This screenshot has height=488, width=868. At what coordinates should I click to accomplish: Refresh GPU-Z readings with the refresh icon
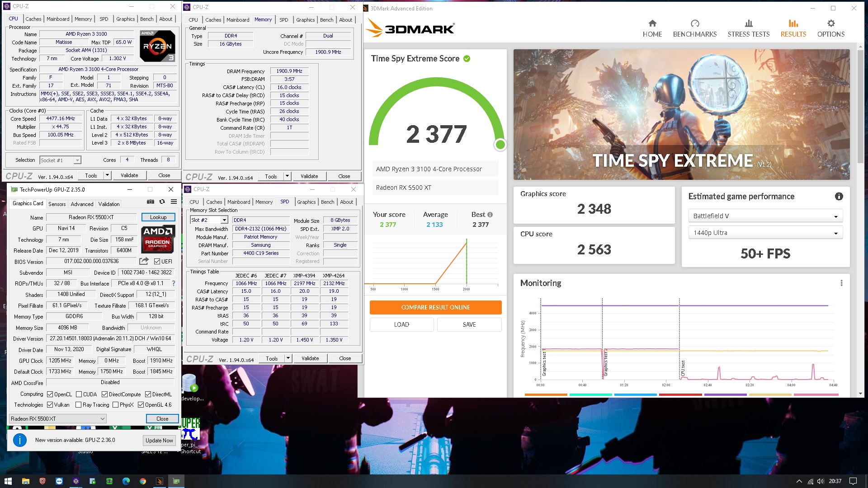coord(162,202)
